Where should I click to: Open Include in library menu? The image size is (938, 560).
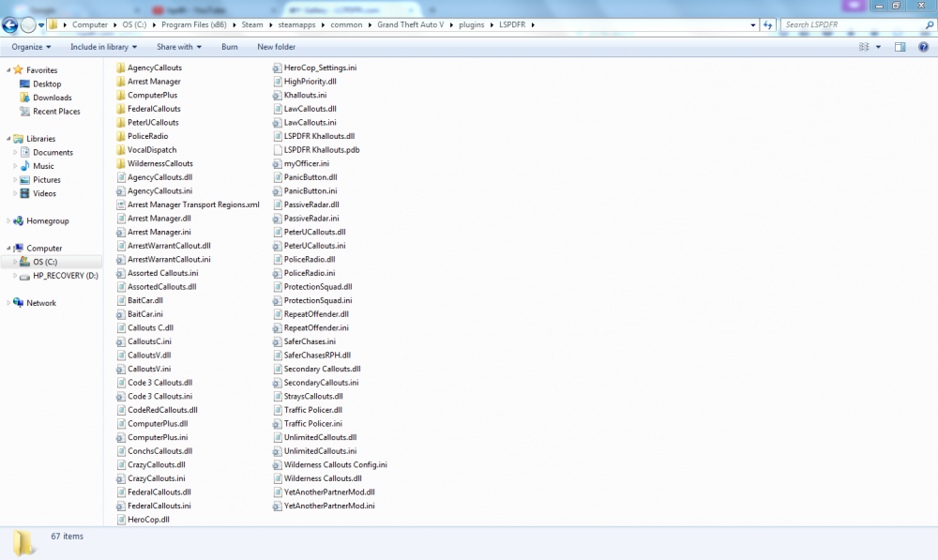[103, 47]
